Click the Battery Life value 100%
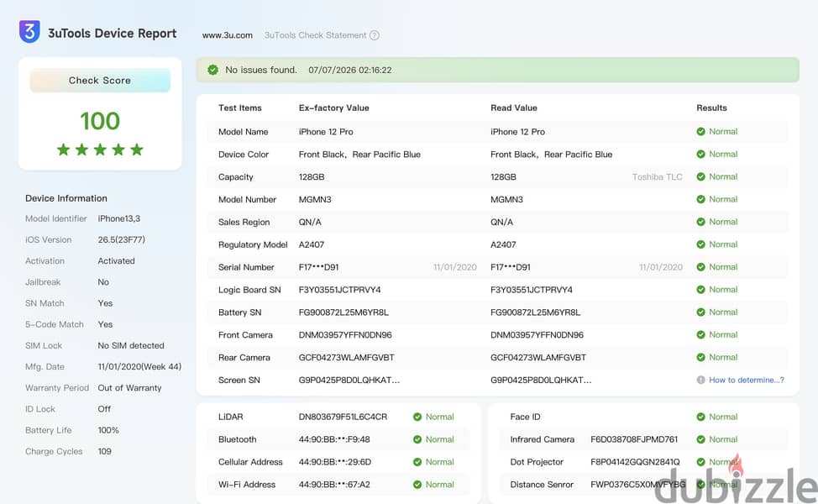Viewport: 818px width, 504px height. [108, 430]
